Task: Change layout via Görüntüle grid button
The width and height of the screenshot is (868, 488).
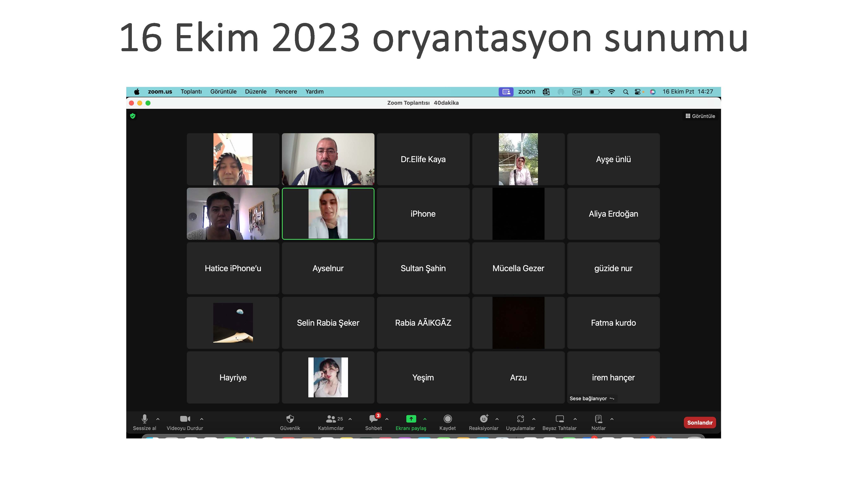Action: pyautogui.click(x=700, y=116)
